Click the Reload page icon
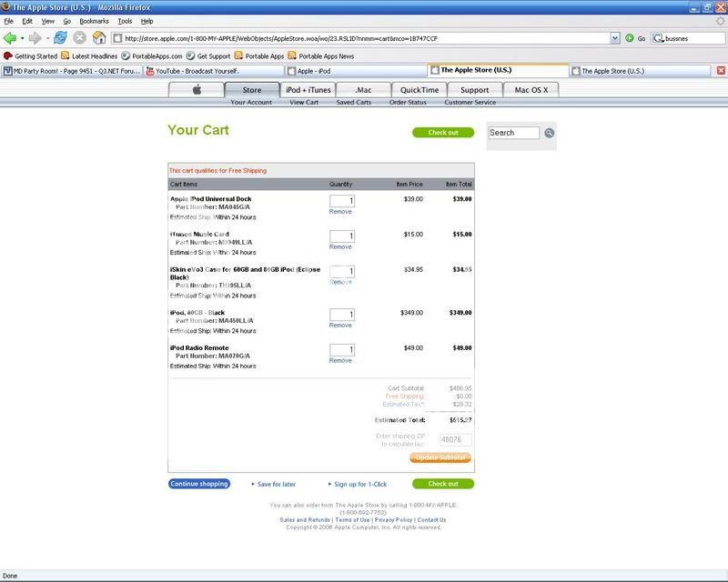The image size is (728, 582). point(60,38)
